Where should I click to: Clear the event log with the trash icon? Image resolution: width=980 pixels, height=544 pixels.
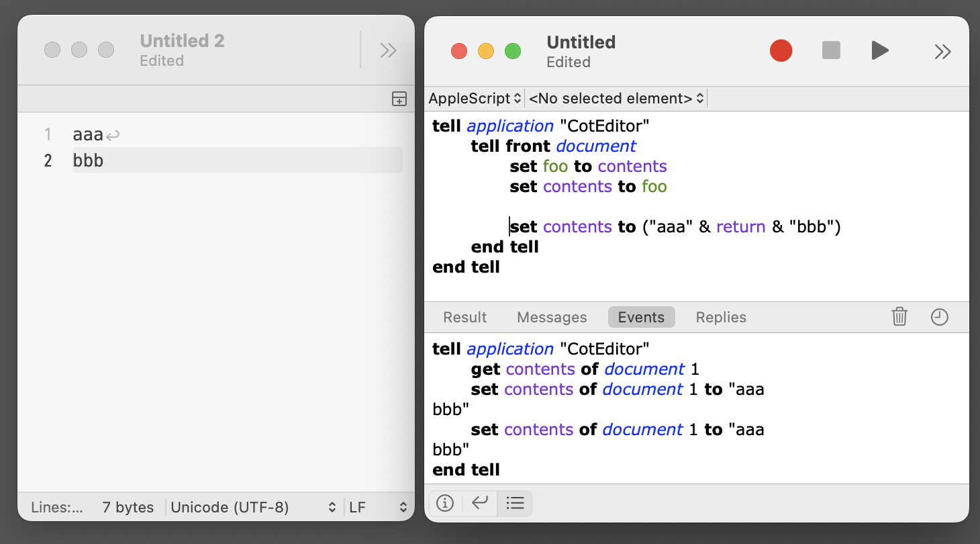(x=899, y=316)
